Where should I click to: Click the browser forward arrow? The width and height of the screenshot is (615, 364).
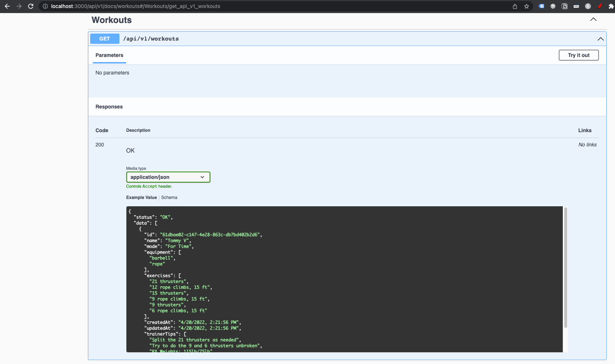click(19, 6)
